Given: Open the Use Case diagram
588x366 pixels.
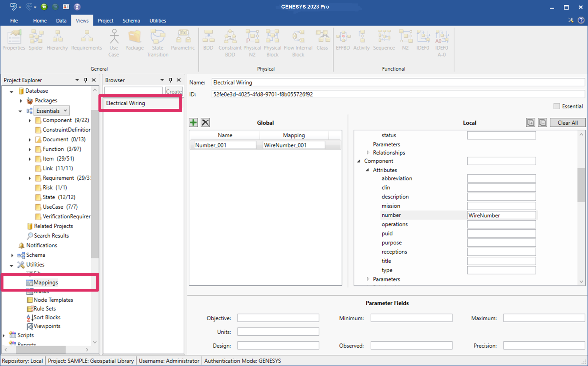Looking at the screenshot, I should [114, 43].
